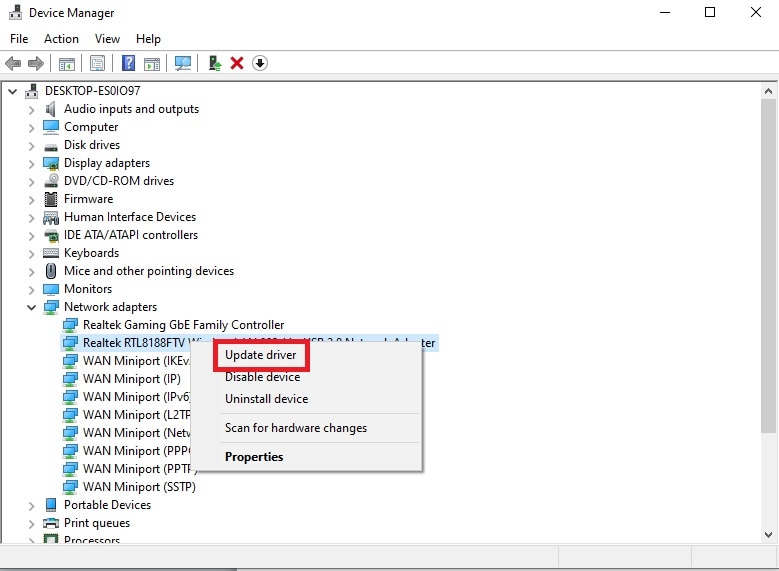Click the DVD/CD-ROM drives disc icon

click(51, 181)
